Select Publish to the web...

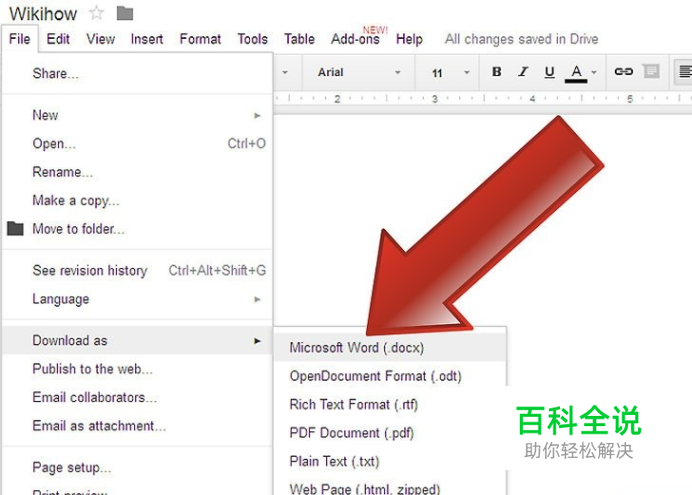pyautogui.click(x=138, y=368)
